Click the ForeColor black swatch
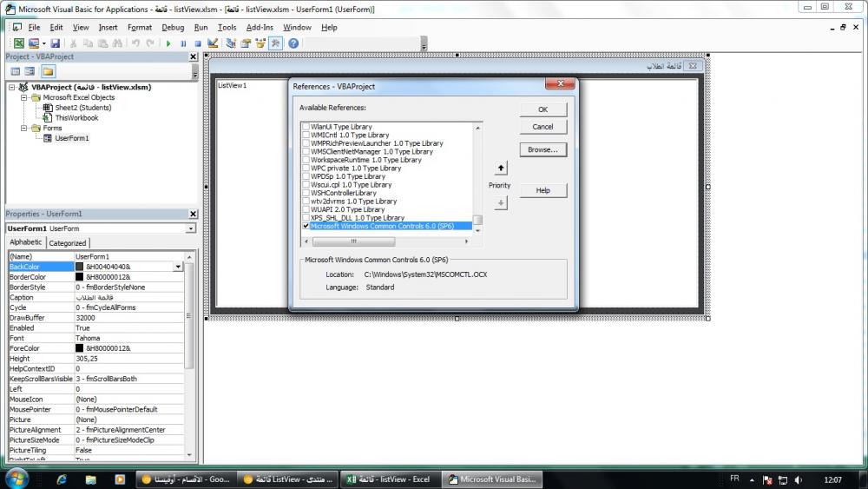 pos(79,348)
